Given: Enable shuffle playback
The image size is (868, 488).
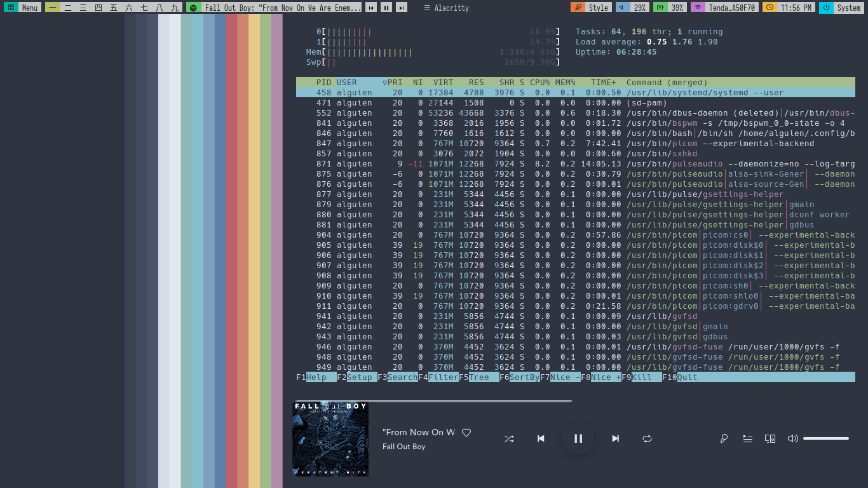Looking at the screenshot, I should pyautogui.click(x=509, y=438).
